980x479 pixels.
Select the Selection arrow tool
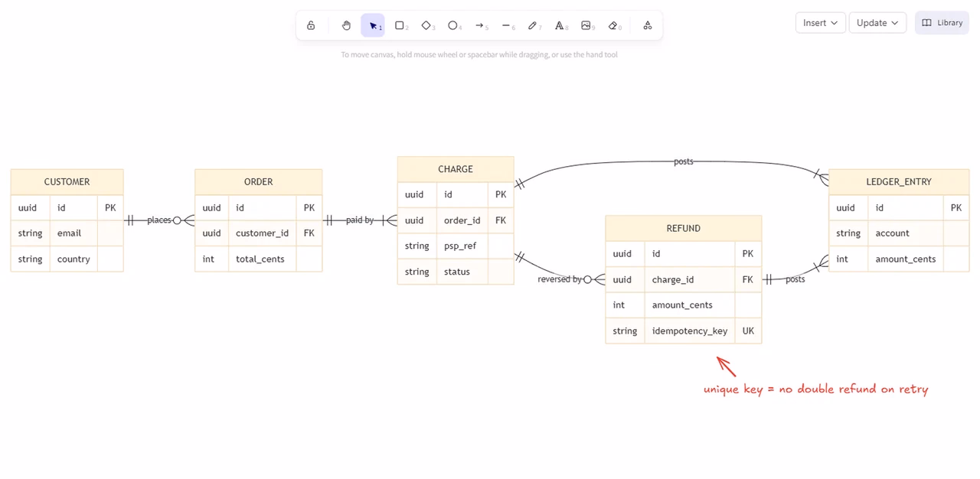pyautogui.click(x=373, y=25)
